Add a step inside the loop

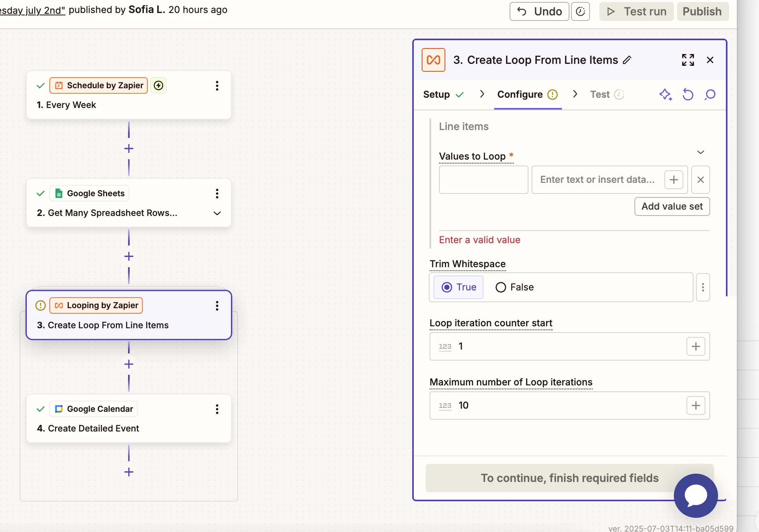point(129,364)
